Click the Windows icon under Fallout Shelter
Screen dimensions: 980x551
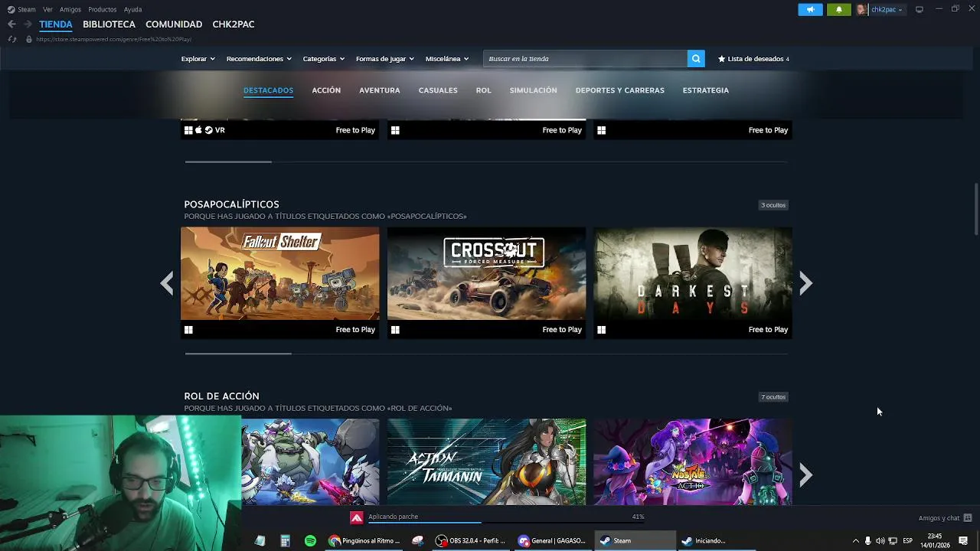[x=188, y=330]
